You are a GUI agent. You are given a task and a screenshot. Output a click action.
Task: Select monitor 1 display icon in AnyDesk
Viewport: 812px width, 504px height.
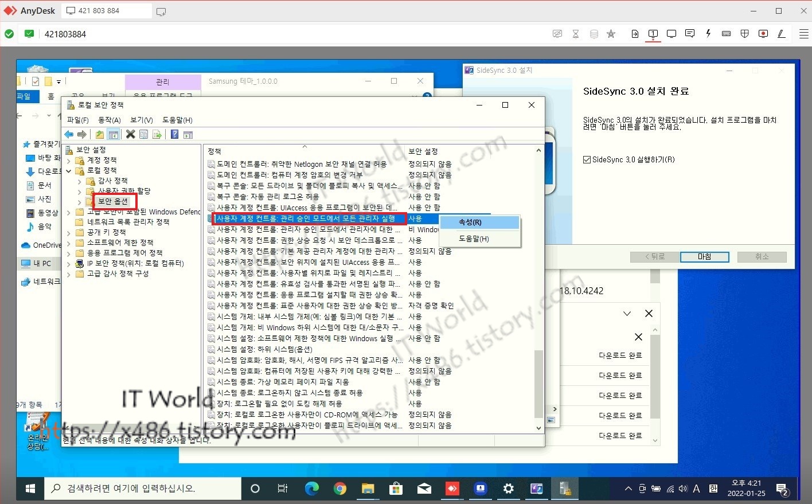(653, 34)
